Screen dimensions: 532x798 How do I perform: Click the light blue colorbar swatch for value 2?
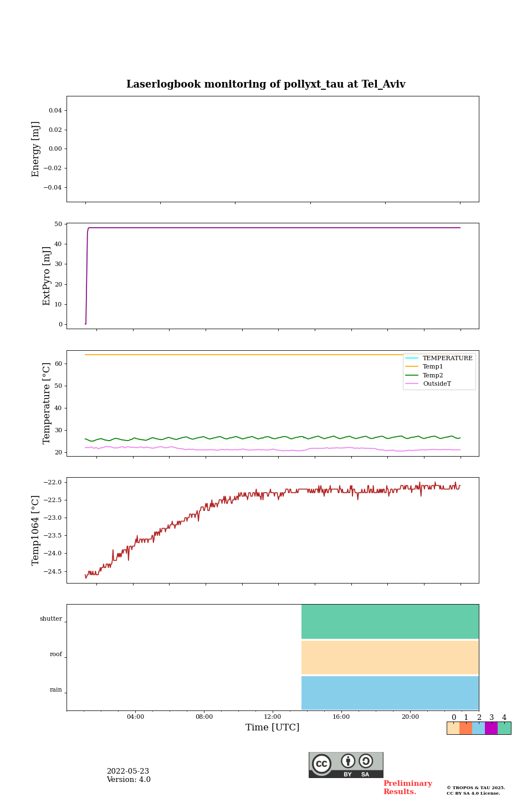479,728
